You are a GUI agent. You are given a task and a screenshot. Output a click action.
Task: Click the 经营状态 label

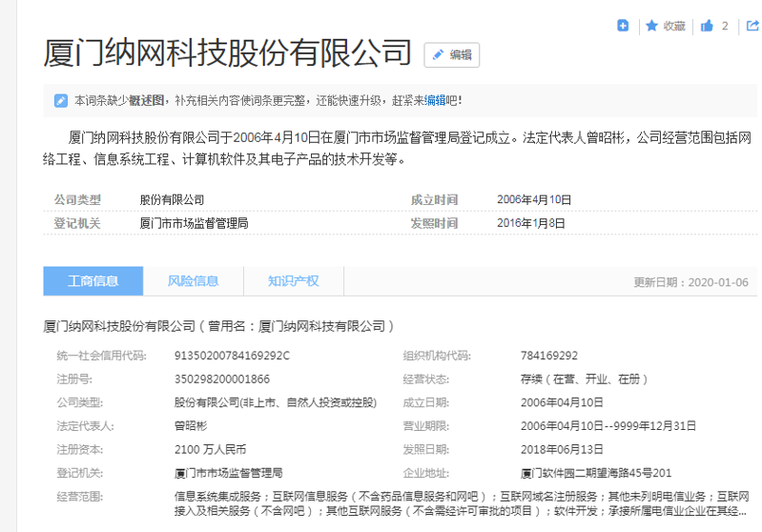(x=425, y=379)
